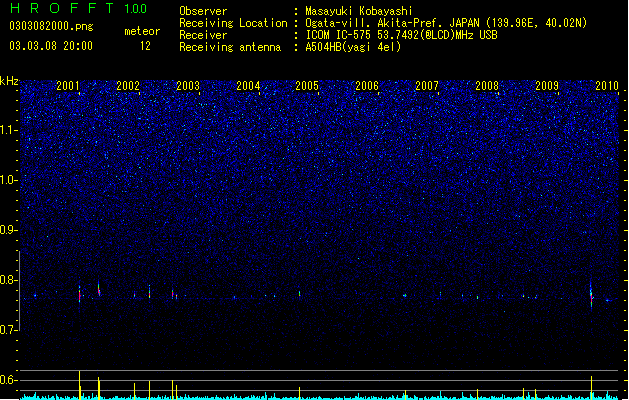Click the 0303082000.png filename text

pos(51,26)
